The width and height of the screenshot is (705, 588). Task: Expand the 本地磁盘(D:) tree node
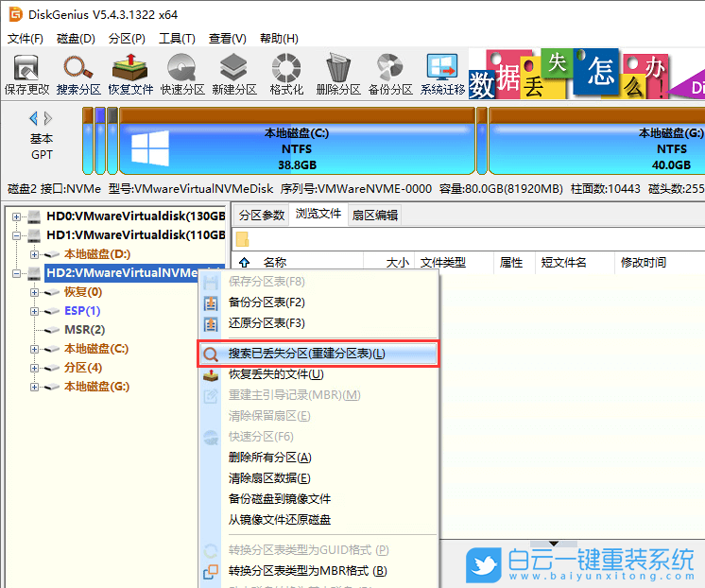click(x=35, y=254)
